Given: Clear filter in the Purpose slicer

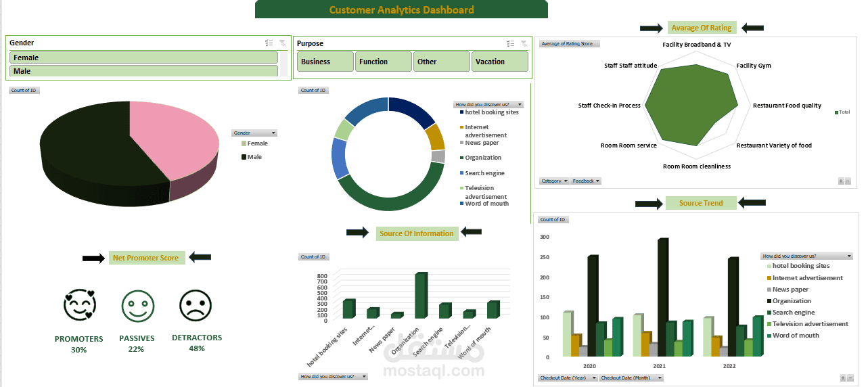Looking at the screenshot, I should [x=524, y=43].
